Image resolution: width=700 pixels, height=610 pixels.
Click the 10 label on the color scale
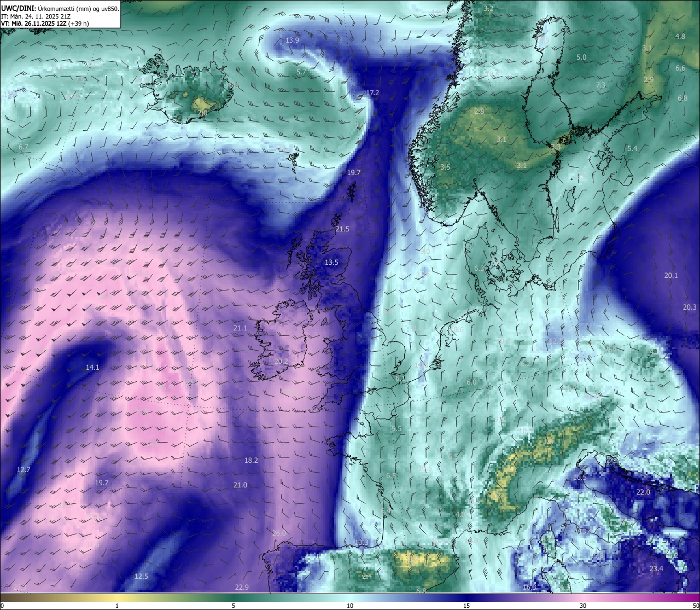350,606
